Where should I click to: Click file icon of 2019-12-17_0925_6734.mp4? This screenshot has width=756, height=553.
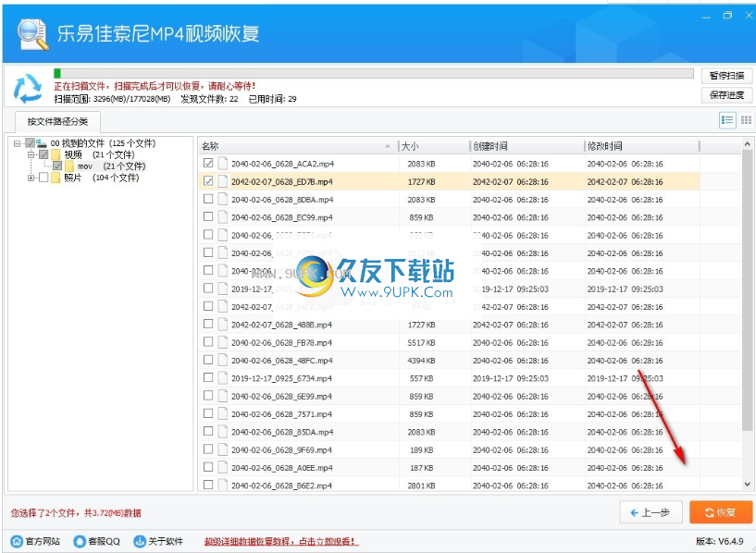223,377
